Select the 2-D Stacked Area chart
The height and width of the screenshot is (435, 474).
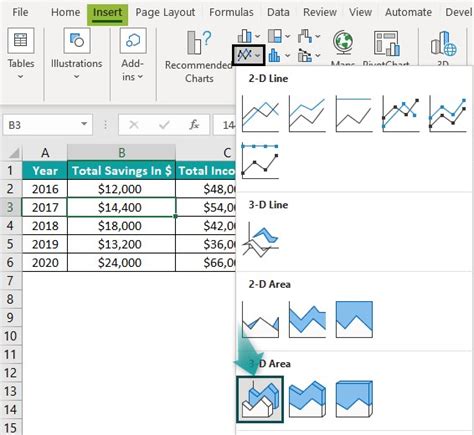click(307, 319)
